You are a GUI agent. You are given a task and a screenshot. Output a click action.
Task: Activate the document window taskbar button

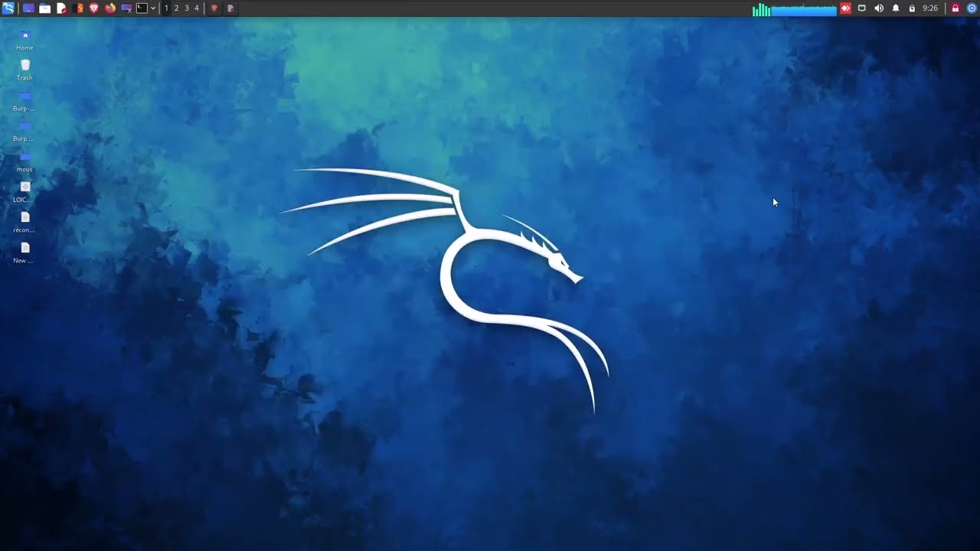tap(230, 8)
